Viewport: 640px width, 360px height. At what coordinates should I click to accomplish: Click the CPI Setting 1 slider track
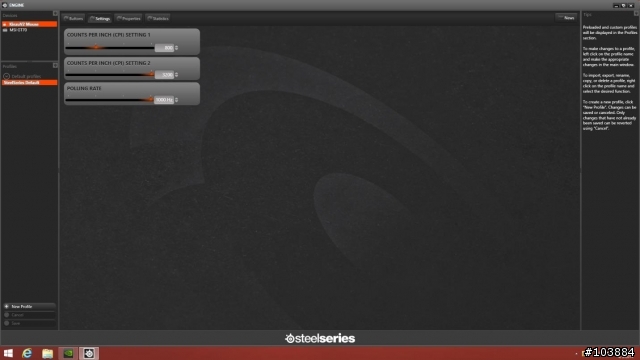(109, 47)
